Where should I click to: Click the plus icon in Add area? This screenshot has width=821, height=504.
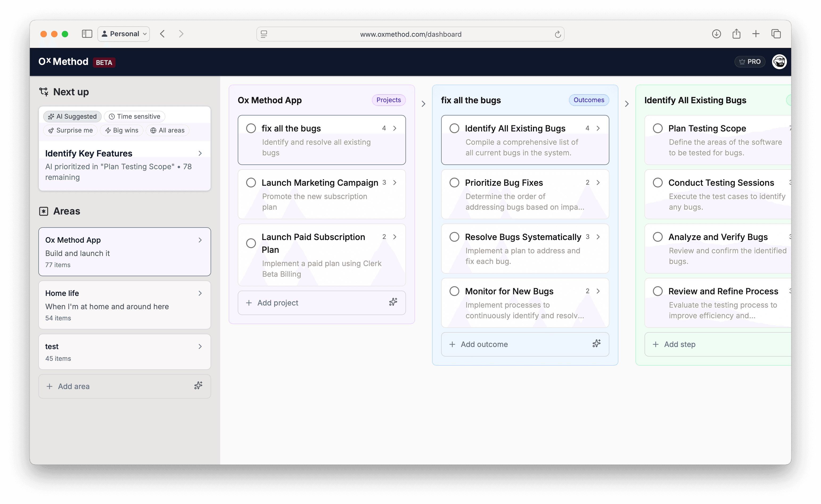tap(49, 386)
